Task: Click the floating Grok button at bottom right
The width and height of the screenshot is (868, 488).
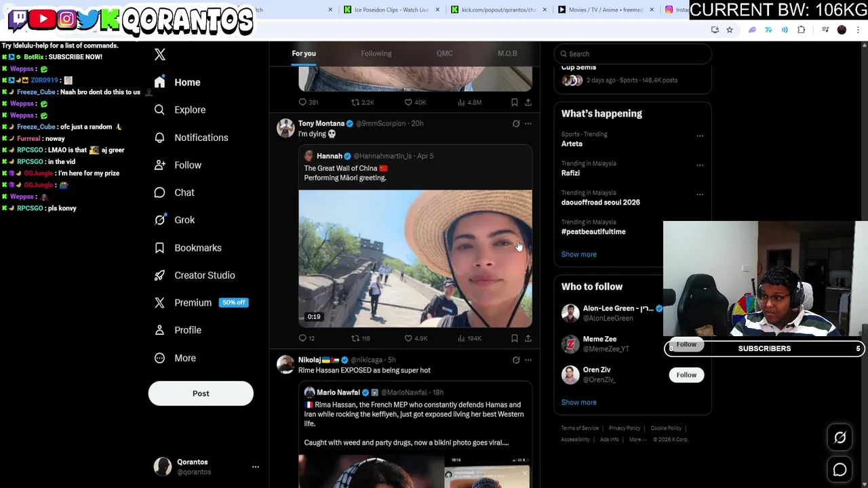Action: pos(840,438)
